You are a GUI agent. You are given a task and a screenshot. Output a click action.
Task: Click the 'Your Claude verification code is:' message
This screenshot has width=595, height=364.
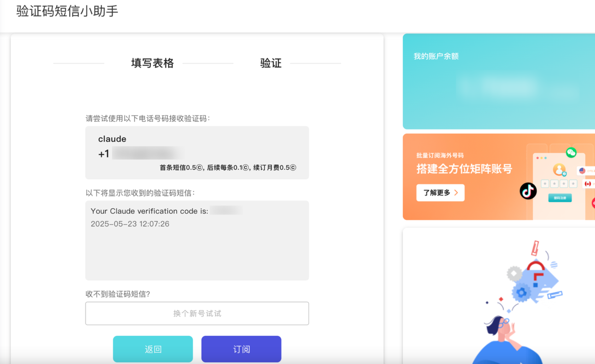[149, 211]
